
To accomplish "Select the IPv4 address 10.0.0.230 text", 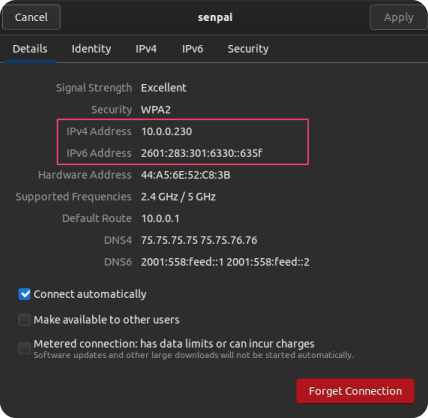I will point(166,131).
